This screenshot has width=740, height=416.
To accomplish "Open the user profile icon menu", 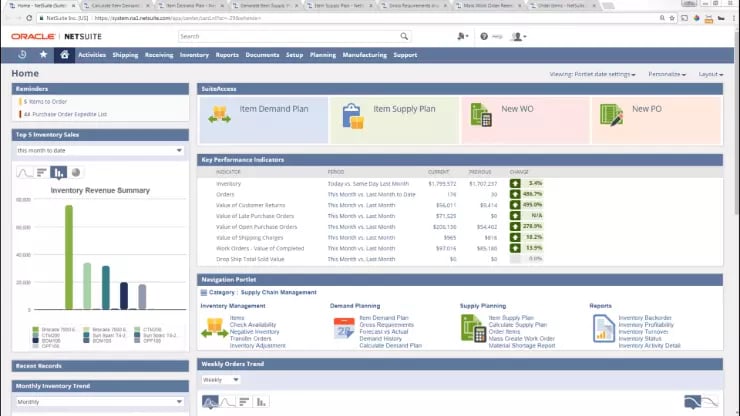I will point(519,36).
